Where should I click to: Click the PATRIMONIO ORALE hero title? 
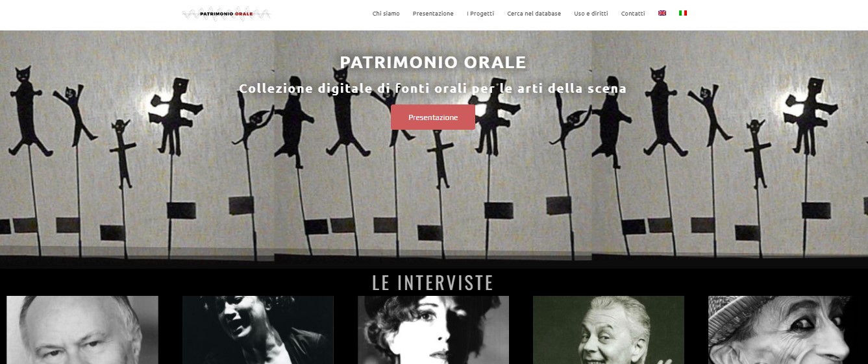[x=433, y=62]
